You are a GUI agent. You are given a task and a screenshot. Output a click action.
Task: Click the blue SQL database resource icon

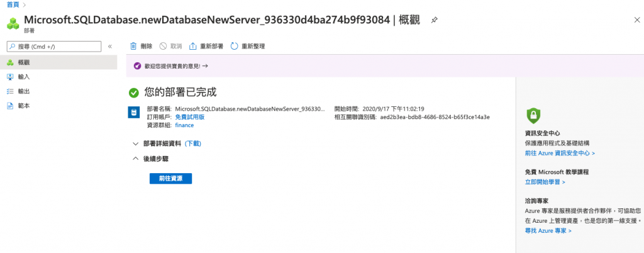(134, 113)
